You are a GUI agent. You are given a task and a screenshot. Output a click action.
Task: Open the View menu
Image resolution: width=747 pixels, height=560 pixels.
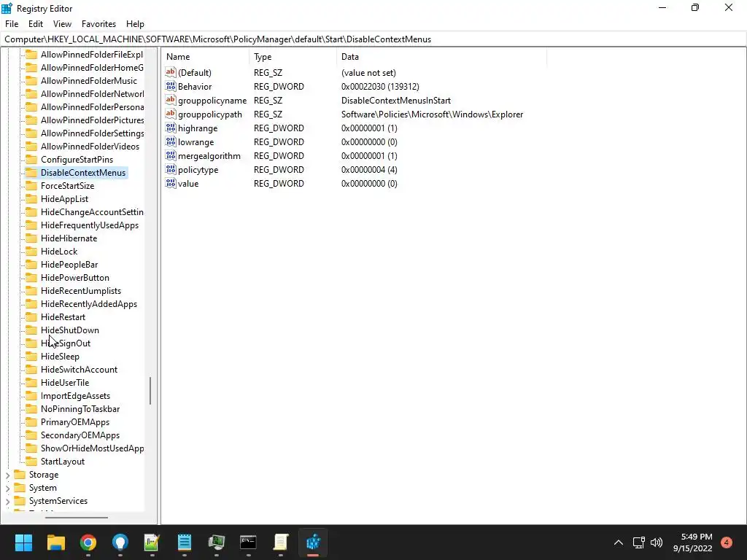point(62,24)
